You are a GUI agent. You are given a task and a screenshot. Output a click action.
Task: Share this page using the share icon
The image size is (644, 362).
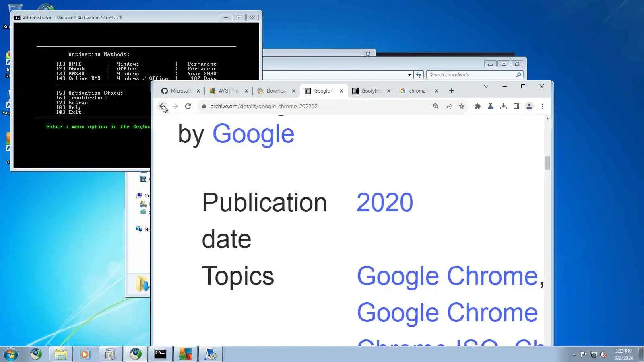(449, 106)
